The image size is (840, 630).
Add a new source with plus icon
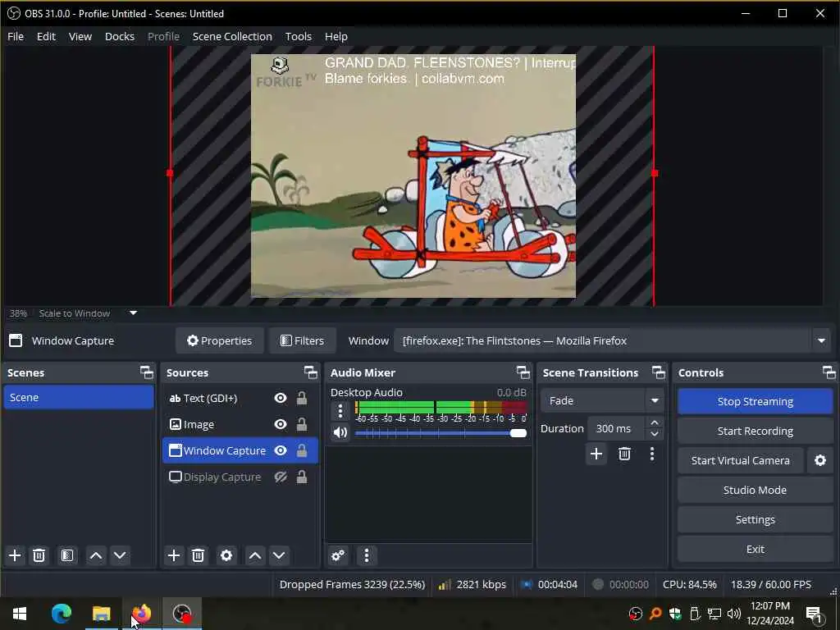tap(174, 555)
